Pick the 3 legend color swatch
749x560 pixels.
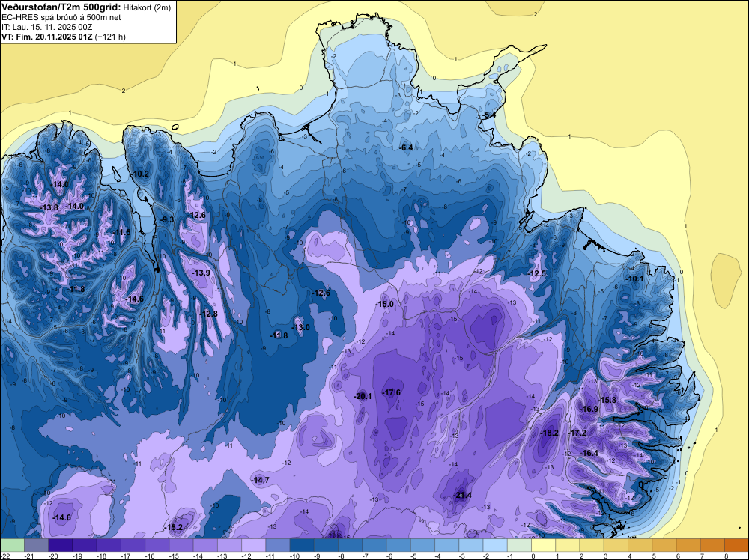coord(616,545)
